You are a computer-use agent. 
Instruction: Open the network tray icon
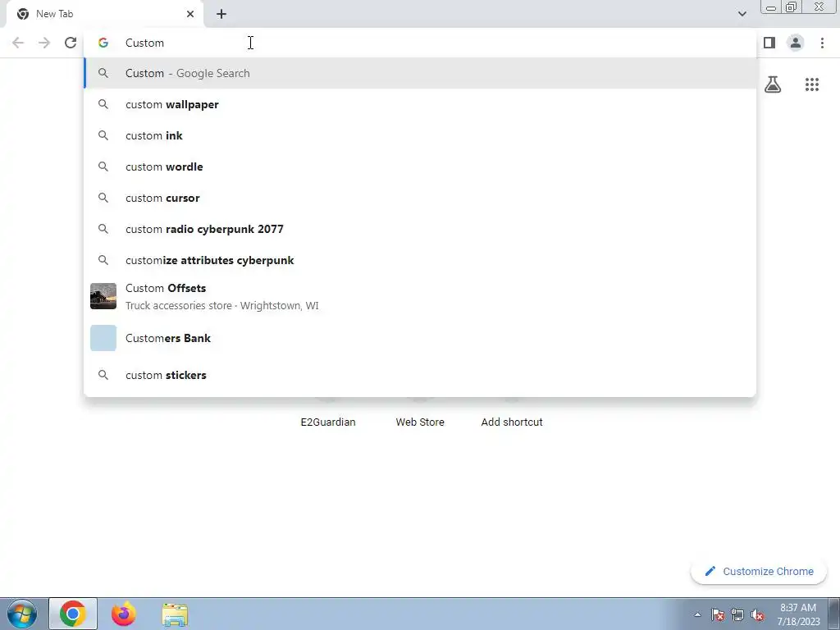737,614
